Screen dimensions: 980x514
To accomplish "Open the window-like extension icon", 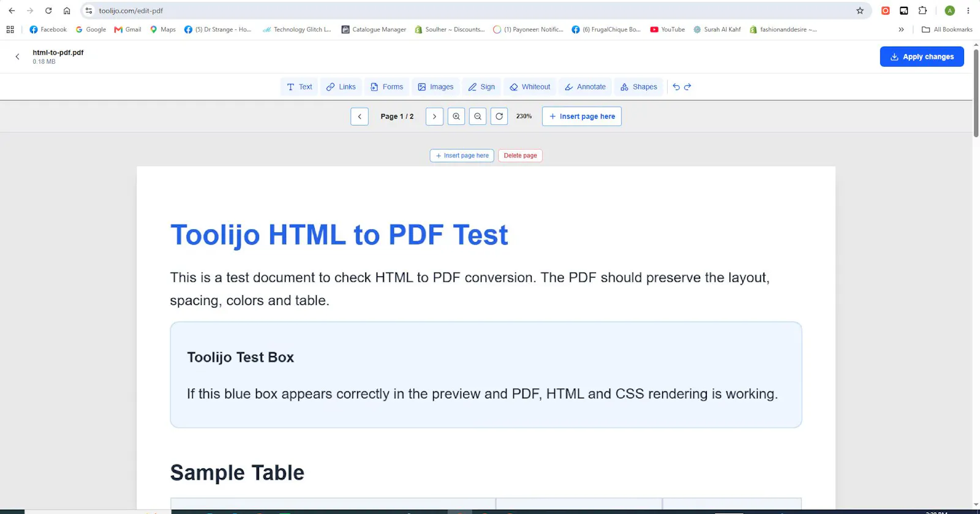I will 904,10.
